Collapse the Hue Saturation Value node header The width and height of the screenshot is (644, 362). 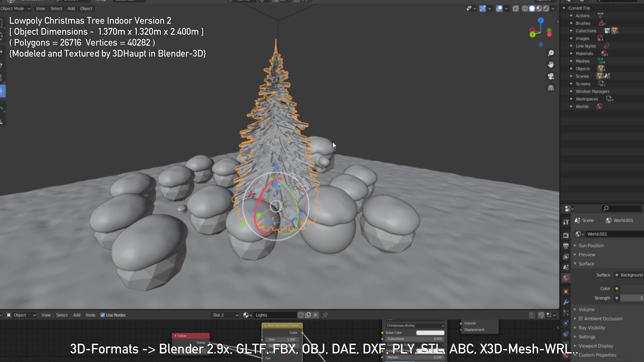point(265,326)
